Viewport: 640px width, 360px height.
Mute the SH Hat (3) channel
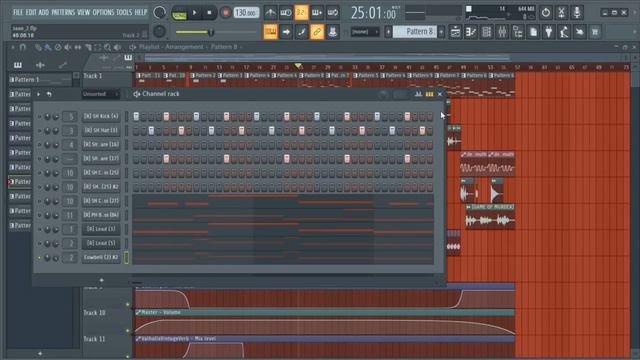tap(40, 131)
